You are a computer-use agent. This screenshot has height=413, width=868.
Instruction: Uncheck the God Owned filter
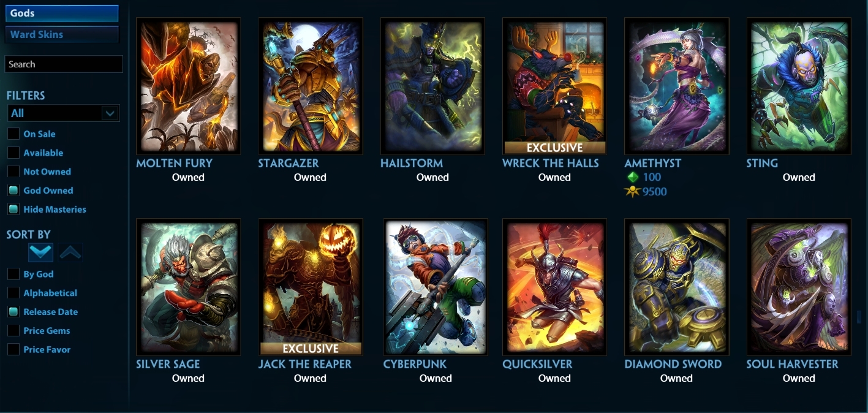coord(13,190)
